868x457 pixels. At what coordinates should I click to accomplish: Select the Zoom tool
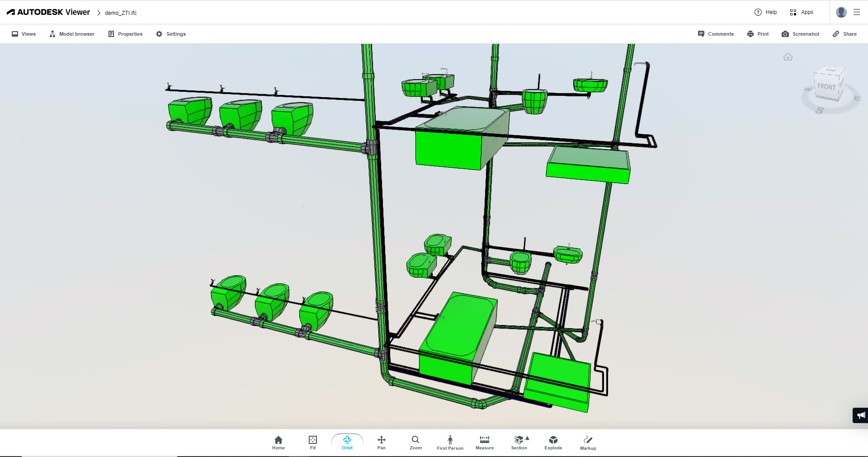(415, 442)
